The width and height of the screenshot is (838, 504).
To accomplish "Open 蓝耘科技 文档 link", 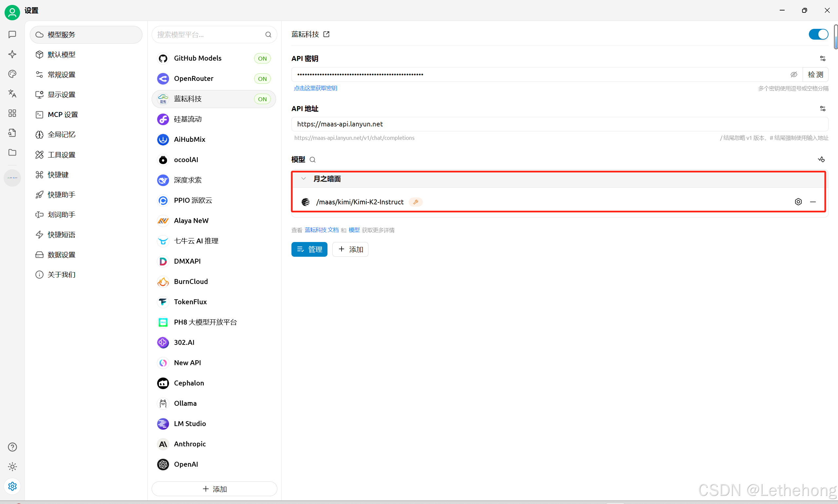I will point(322,230).
